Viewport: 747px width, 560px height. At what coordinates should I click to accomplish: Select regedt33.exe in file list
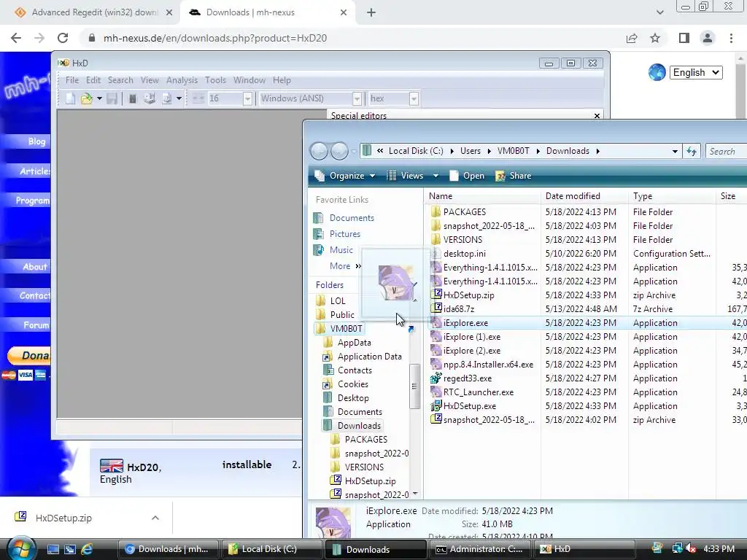tap(468, 378)
